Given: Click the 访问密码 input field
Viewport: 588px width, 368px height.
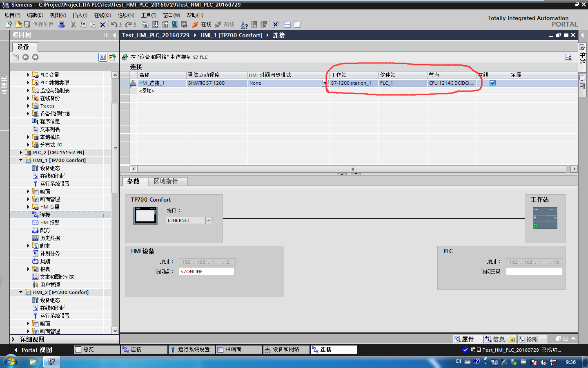Looking at the screenshot, I should [534, 272].
